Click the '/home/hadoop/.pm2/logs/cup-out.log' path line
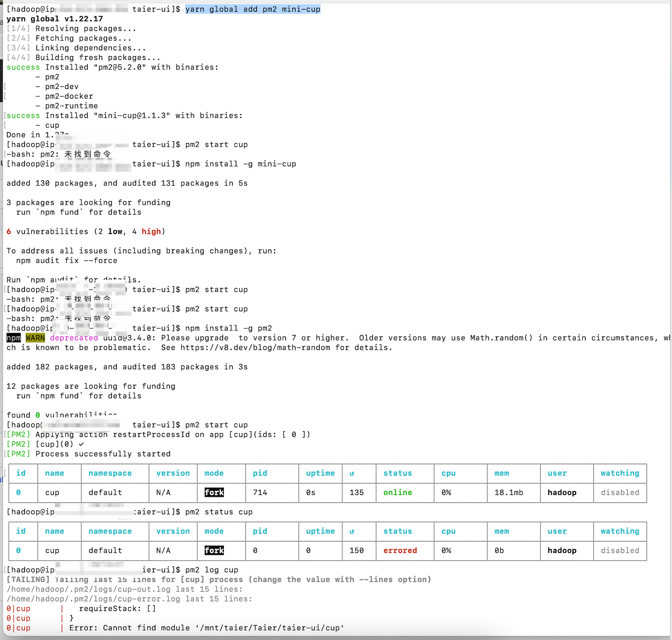This screenshot has width=672, height=640. (x=125, y=589)
